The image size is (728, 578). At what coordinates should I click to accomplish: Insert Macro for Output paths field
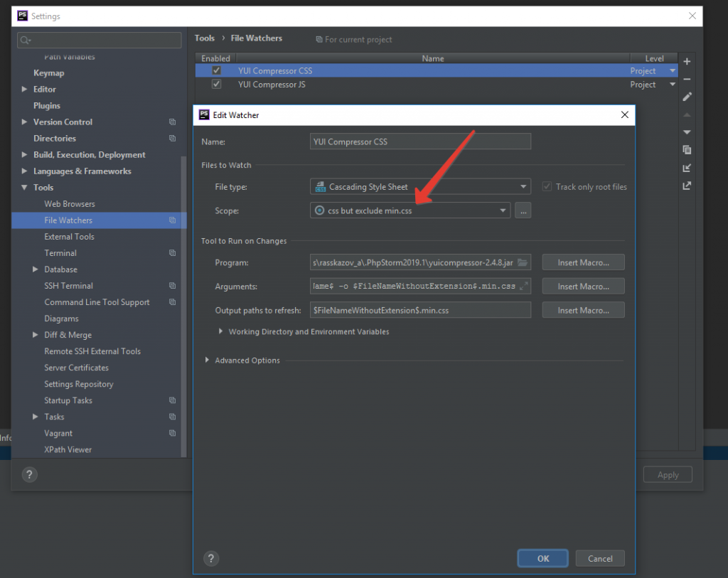(x=583, y=310)
